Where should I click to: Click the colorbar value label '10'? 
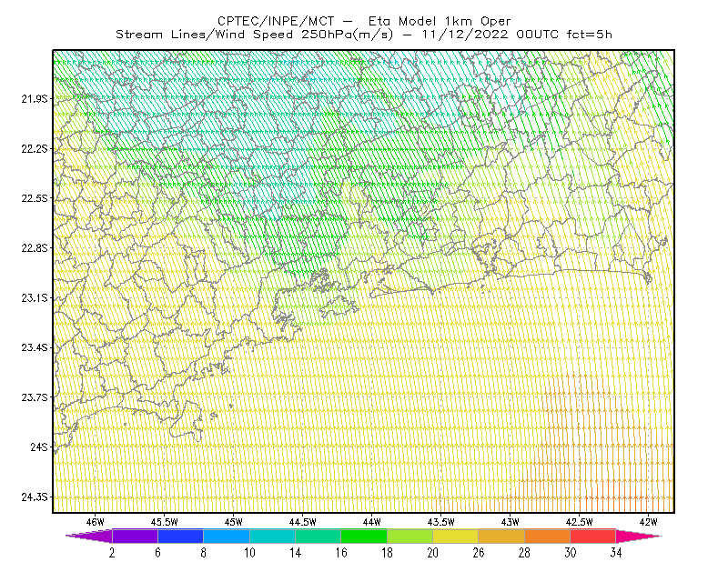coord(249,553)
